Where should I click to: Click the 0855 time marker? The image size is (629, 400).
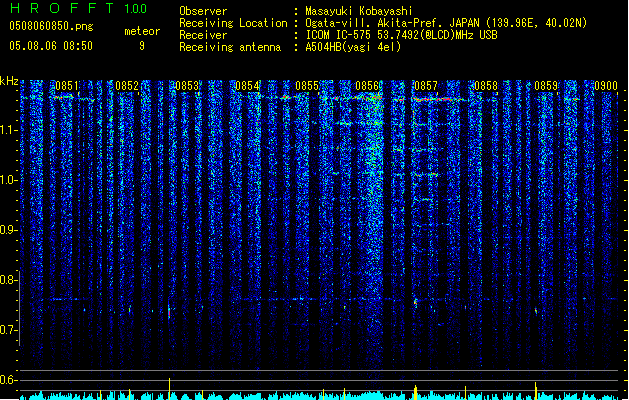click(x=307, y=85)
